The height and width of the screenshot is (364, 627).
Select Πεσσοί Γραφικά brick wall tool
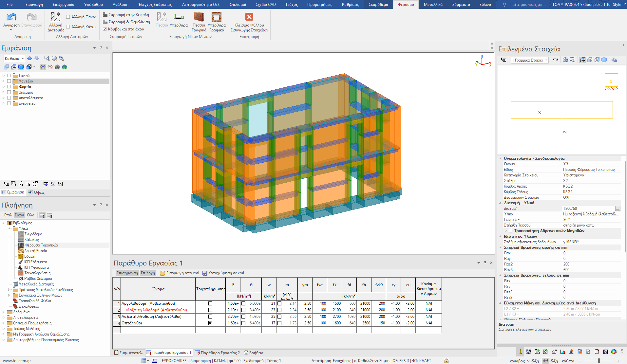pyautogui.click(x=199, y=17)
